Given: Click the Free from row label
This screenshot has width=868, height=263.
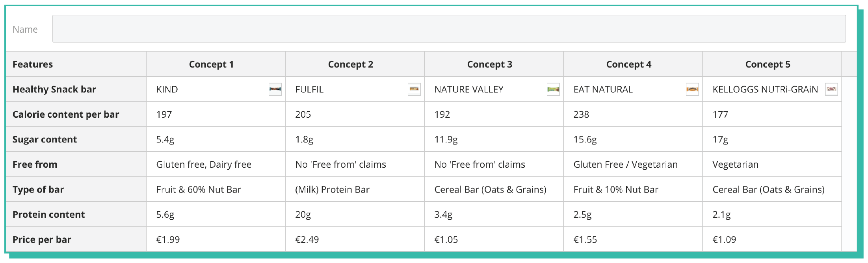Looking at the screenshot, I should click(x=35, y=165).
